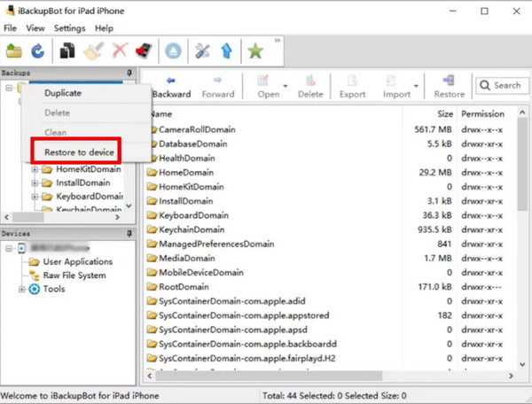Expand HomeKitDomain tree node
Image resolution: width=532 pixels, height=404 pixels.
tap(35, 169)
